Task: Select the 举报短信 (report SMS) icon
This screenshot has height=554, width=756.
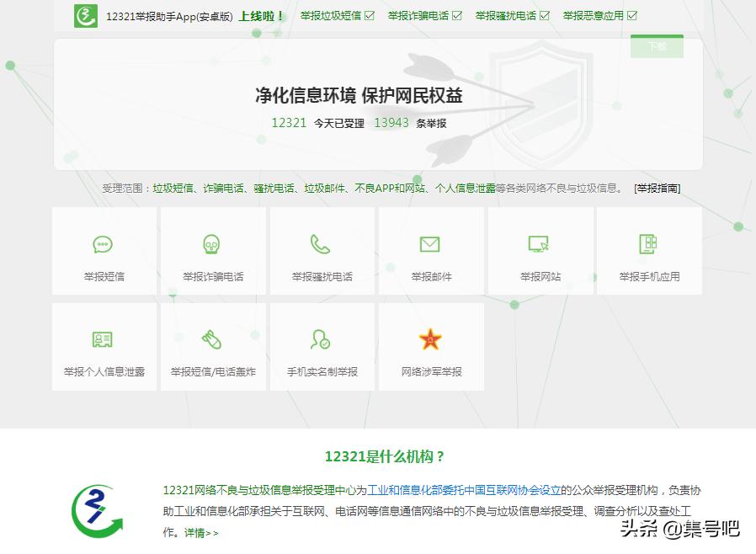Action: tap(104, 245)
